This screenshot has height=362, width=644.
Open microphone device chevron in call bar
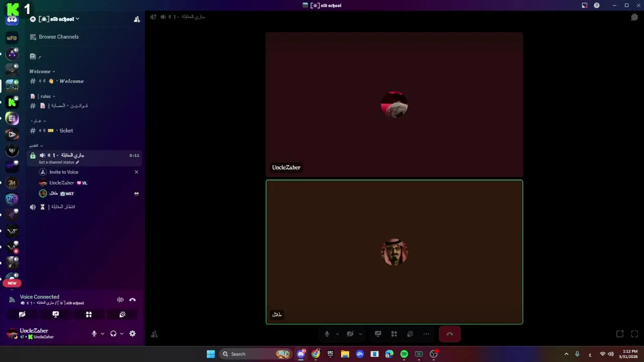point(337,334)
